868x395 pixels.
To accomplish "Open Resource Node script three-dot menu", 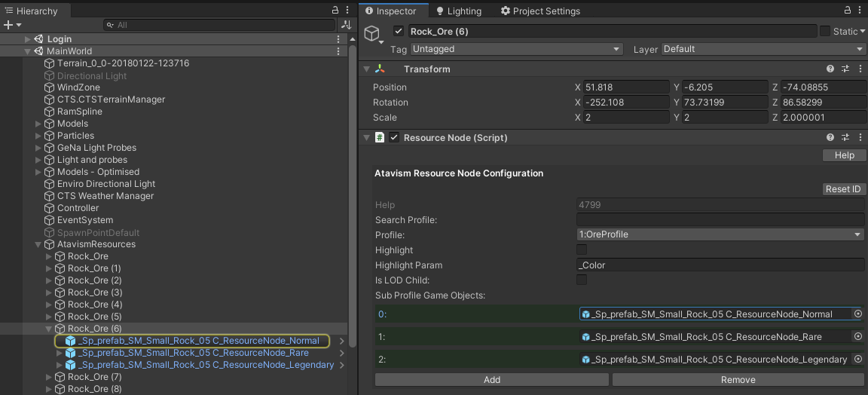I will click(x=860, y=138).
